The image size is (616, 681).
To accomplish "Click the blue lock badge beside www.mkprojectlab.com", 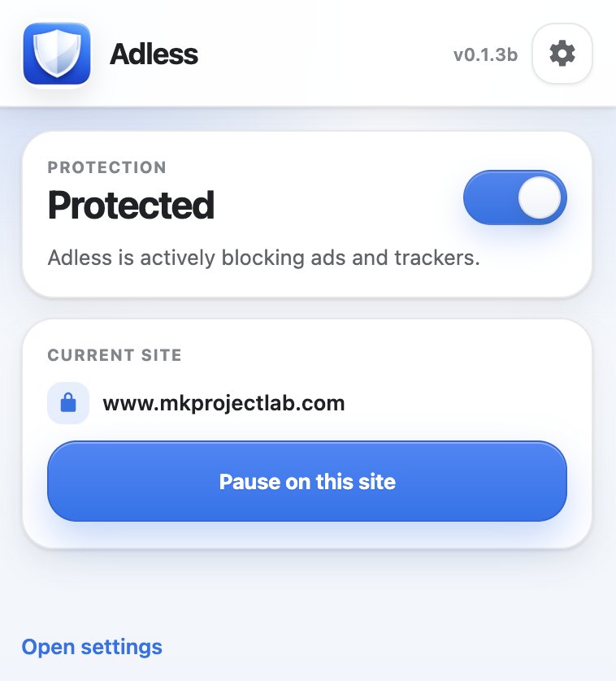I will [68, 403].
